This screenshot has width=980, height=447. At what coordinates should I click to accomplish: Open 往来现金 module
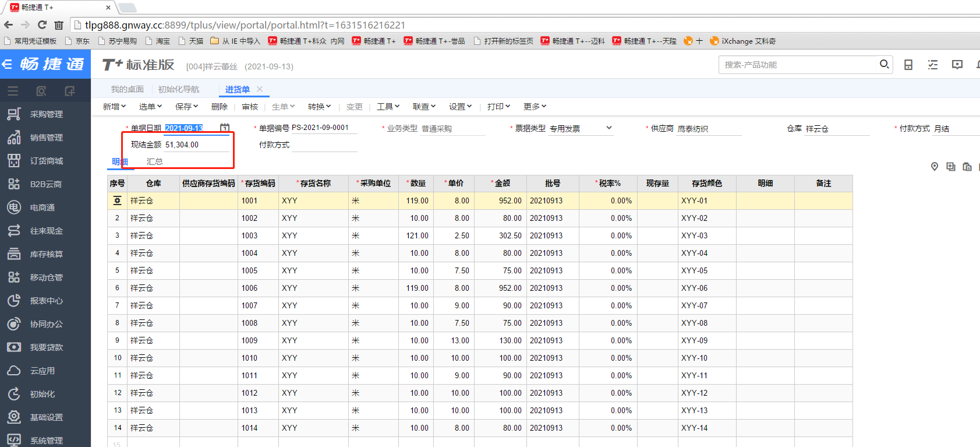click(45, 231)
